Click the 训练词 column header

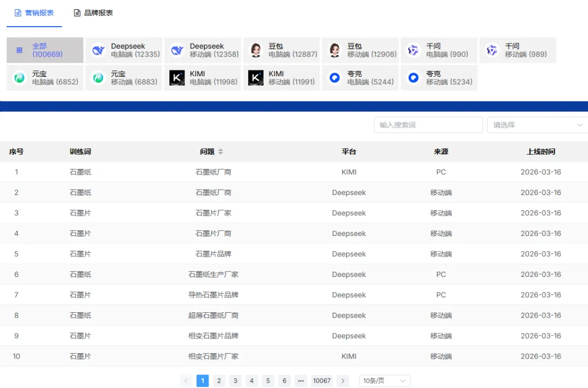click(80, 151)
